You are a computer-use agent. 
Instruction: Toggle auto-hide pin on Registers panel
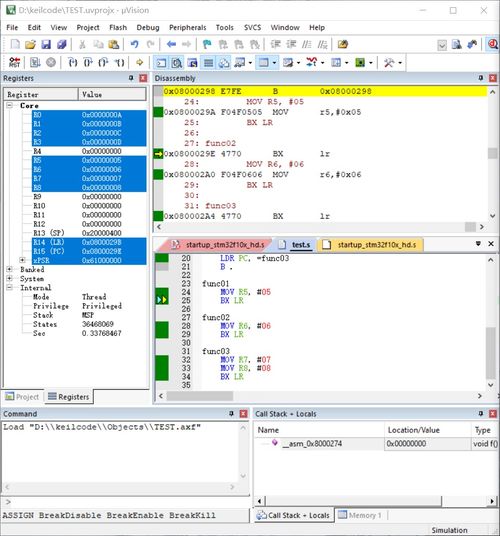click(x=131, y=78)
